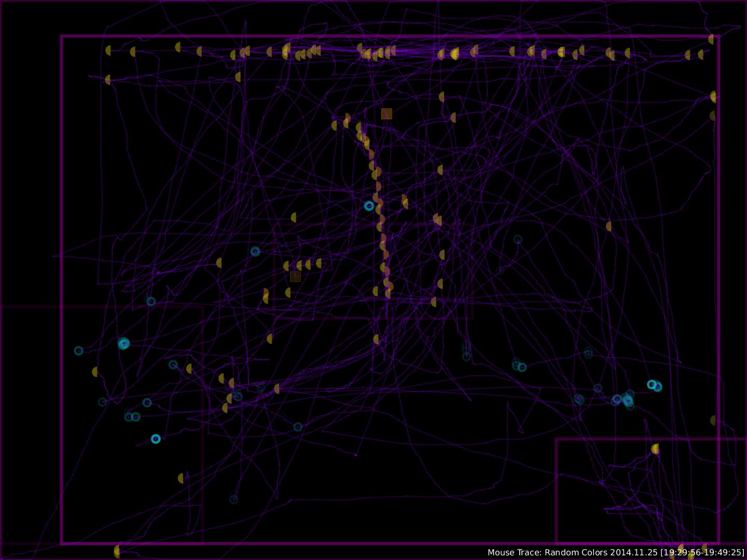Click the cyan ring pair right of bottom center

click(519, 366)
